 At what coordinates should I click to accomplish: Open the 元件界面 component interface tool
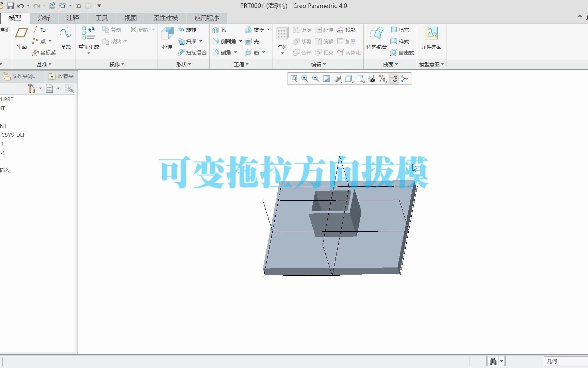431,38
